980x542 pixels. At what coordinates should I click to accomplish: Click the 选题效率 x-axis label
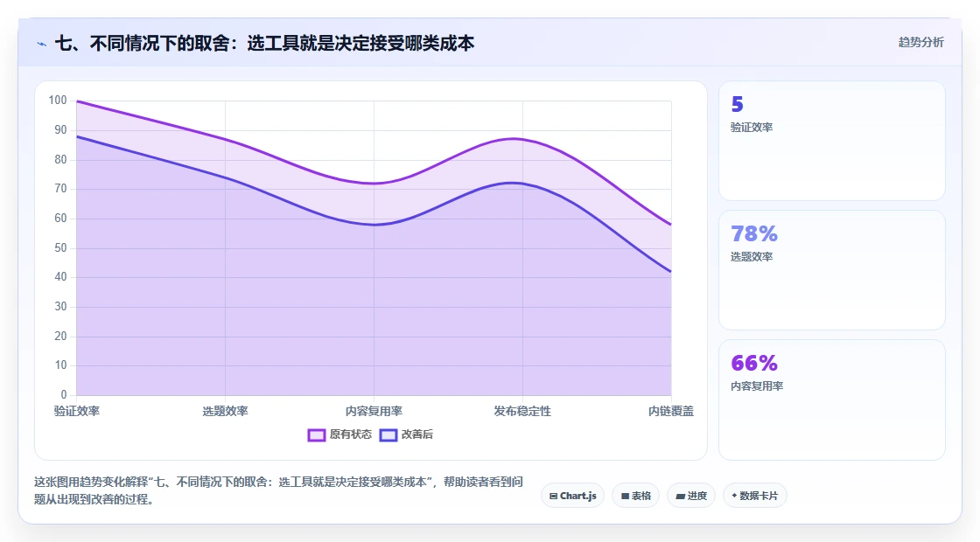[225, 411]
